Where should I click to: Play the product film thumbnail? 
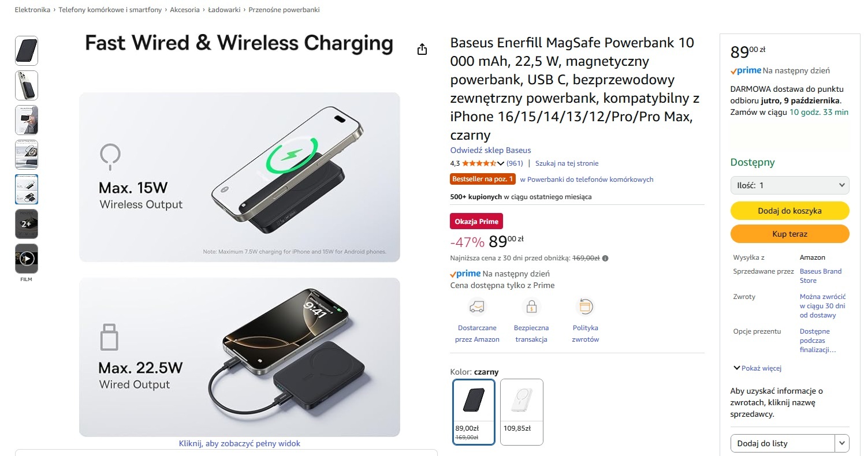pyautogui.click(x=27, y=259)
